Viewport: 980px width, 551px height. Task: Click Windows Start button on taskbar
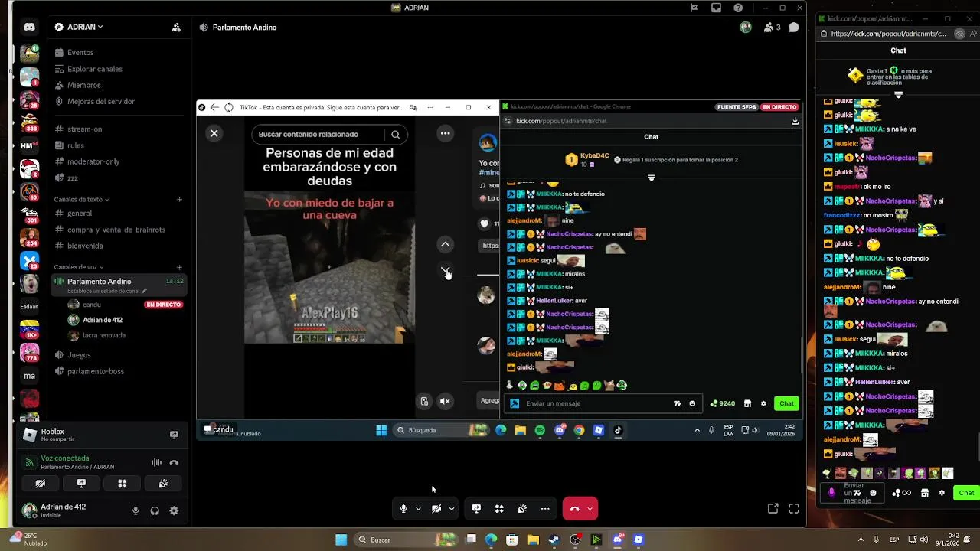(341, 540)
